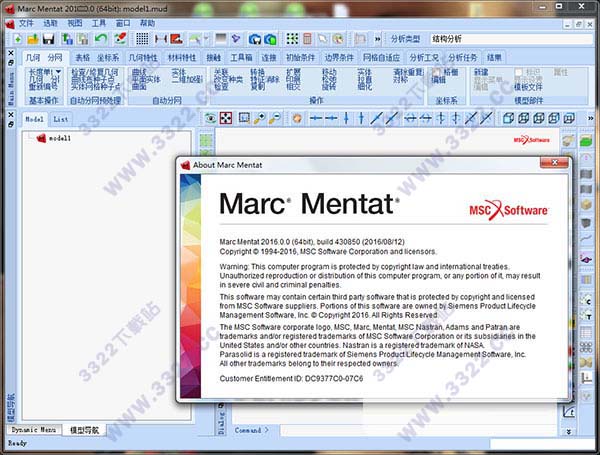Click the dotted grid icon in top toolbar

[x=142, y=39]
